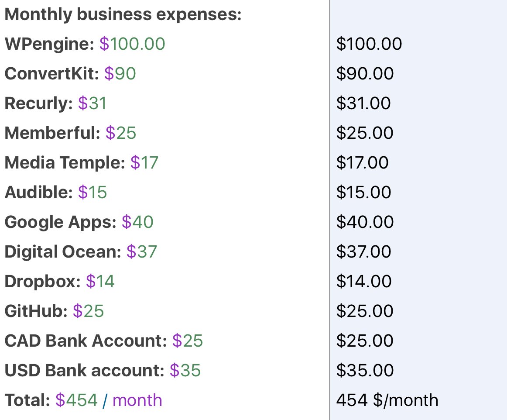Click the CAD Bank Account line

pos(103,341)
